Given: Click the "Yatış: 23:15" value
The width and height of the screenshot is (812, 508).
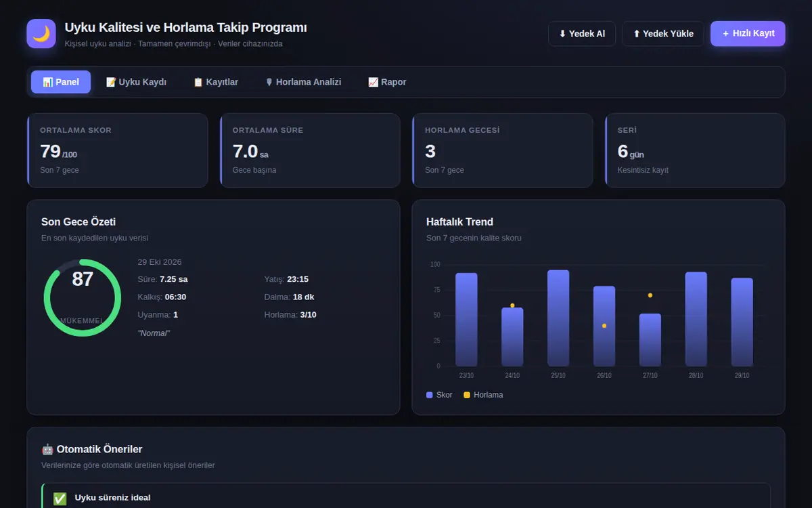Looking at the screenshot, I should (286, 279).
